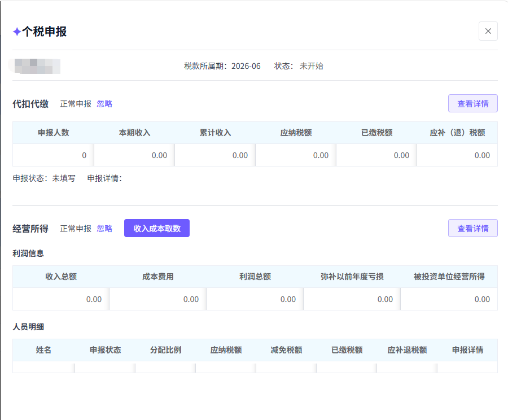Screen dimensions: 508x420
Task: Select the 分配比例 column header
Action: pos(165,350)
